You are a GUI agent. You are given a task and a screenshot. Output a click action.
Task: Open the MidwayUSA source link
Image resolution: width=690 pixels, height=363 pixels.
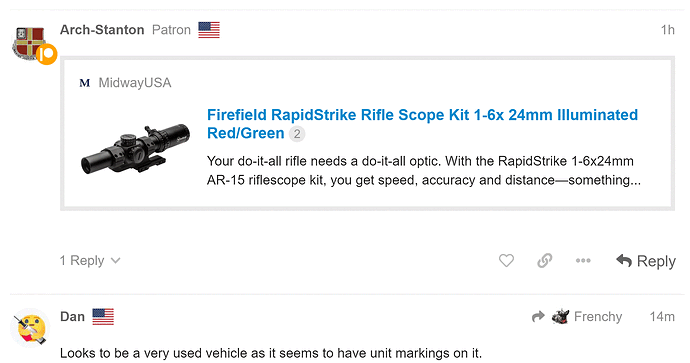point(135,83)
